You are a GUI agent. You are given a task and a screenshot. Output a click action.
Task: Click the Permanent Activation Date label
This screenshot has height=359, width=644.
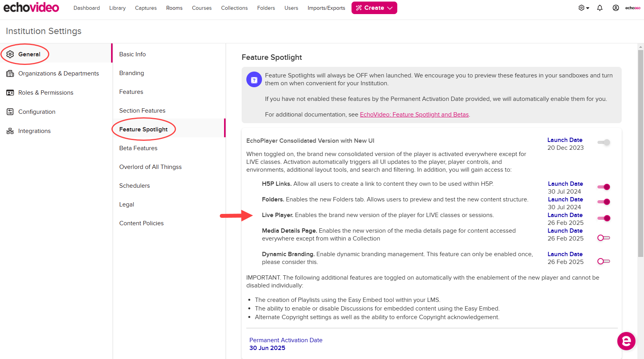[x=286, y=340]
